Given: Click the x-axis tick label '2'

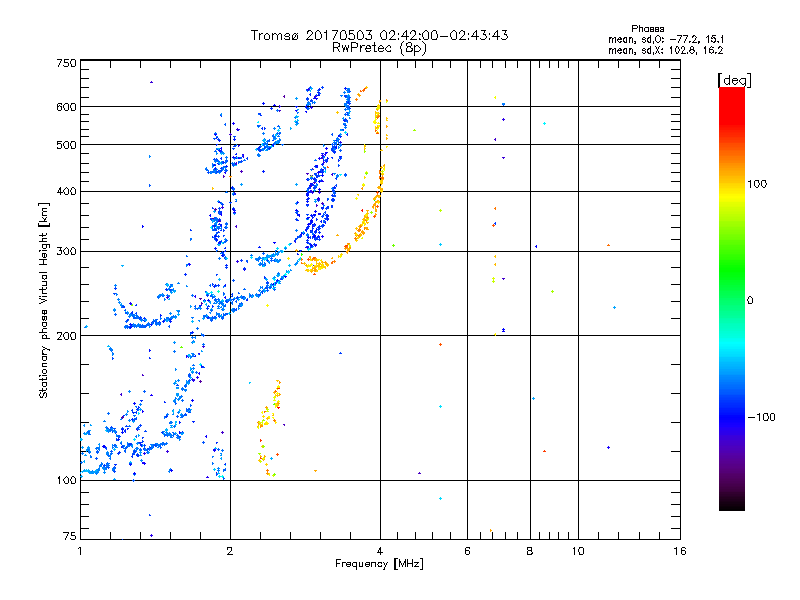Looking at the screenshot, I should (230, 551).
